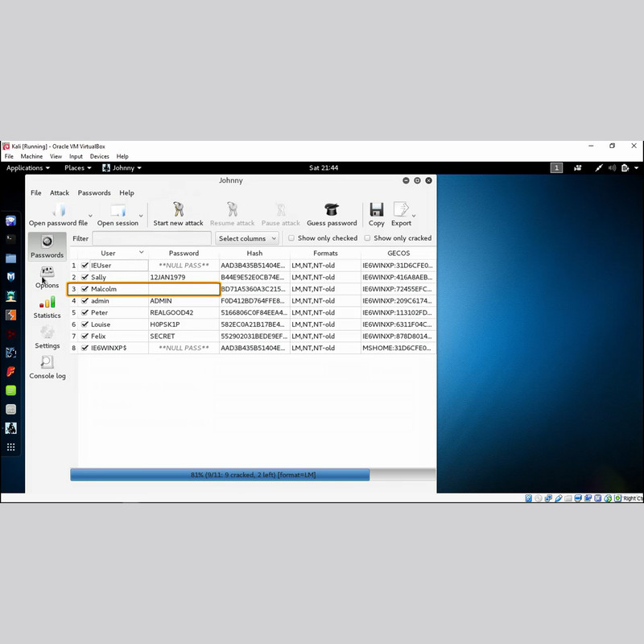Uncheck the admin row checkbox
The image size is (644, 644).
pyautogui.click(x=85, y=300)
